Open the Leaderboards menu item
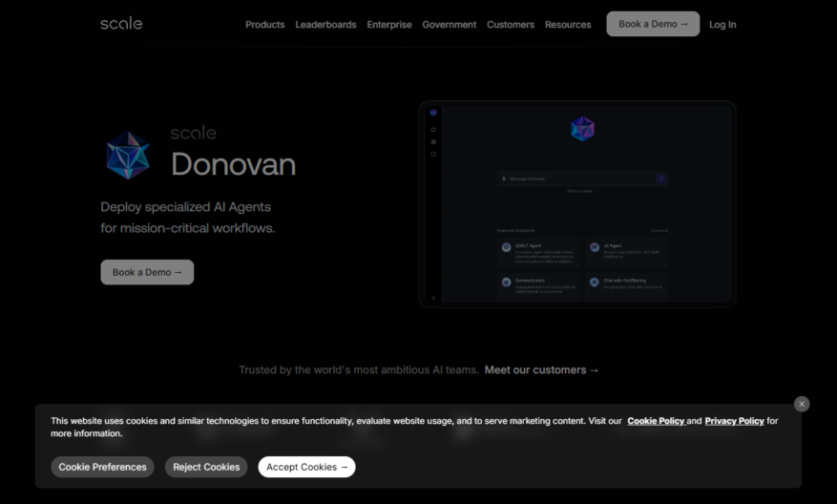837x504 pixels. tap(325, 25)
